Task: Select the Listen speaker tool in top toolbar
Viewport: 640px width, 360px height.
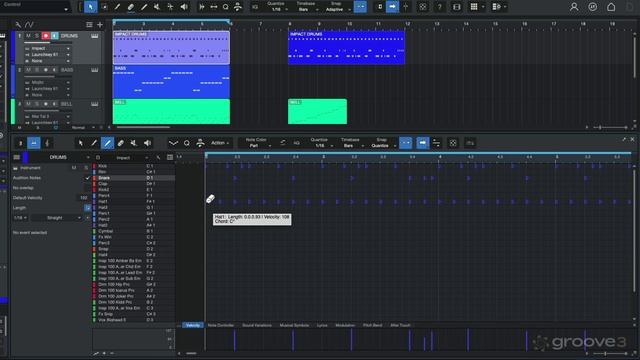Action: tap(184, 7)
